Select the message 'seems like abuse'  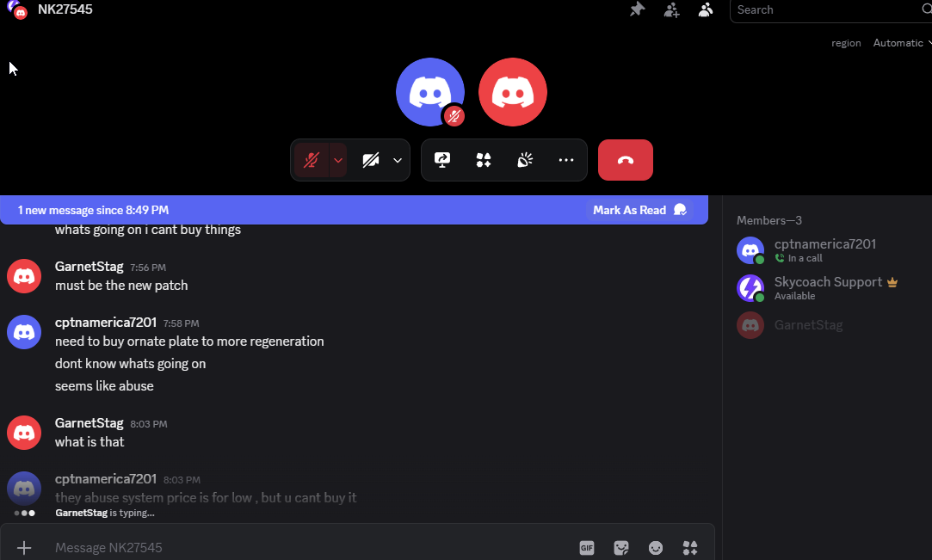pos(104,386)
